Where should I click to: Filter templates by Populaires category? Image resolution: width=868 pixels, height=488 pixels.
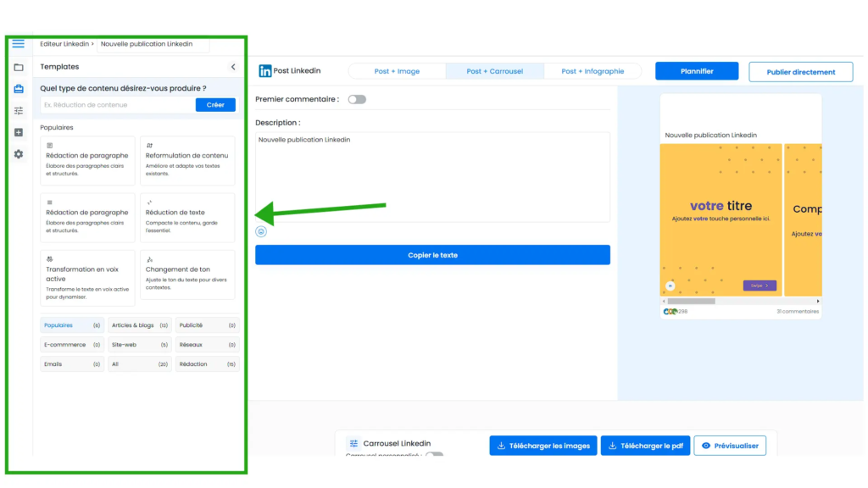71,325
